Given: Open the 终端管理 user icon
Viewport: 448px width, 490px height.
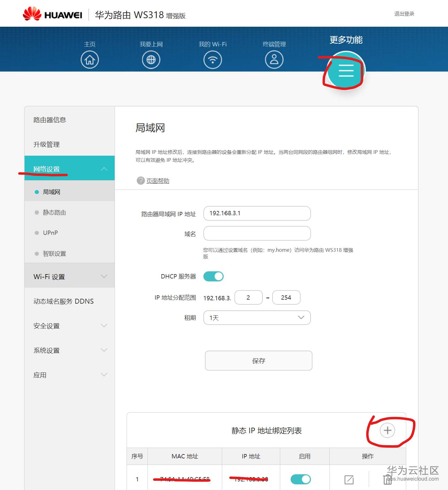Looking at the screenshot, I should pos(274,60).
